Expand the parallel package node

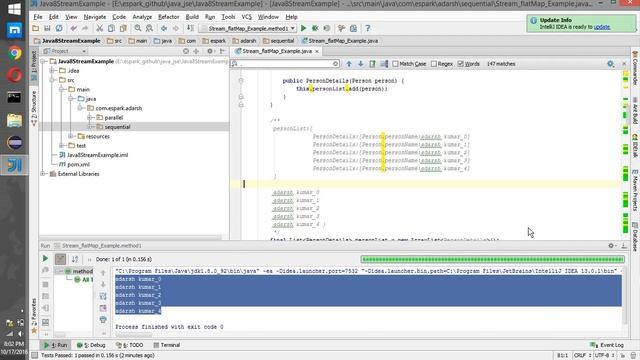click(x=89, y=118)
